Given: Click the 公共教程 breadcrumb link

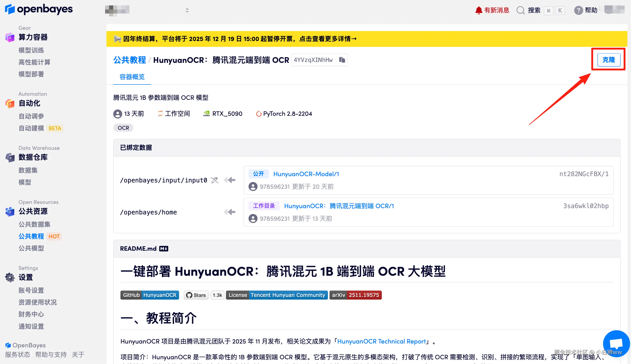Looking at the screenshot, I should pyautogui.click(x=129, y=60).
